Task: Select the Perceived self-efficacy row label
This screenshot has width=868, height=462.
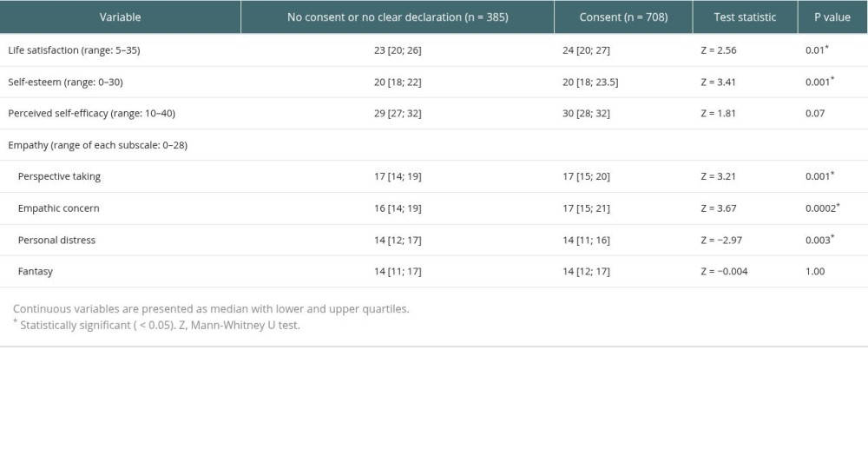Action: coord(91,114)
